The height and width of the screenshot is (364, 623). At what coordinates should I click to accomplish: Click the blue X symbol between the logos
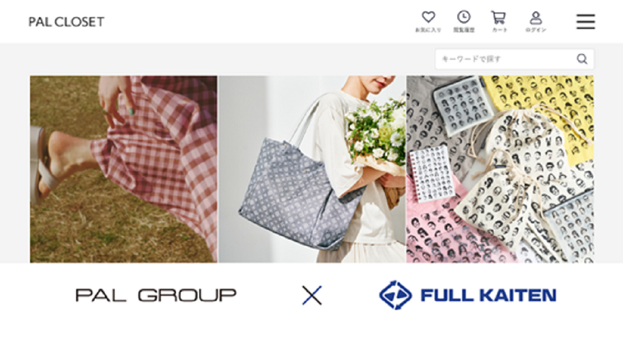point(312,295)
